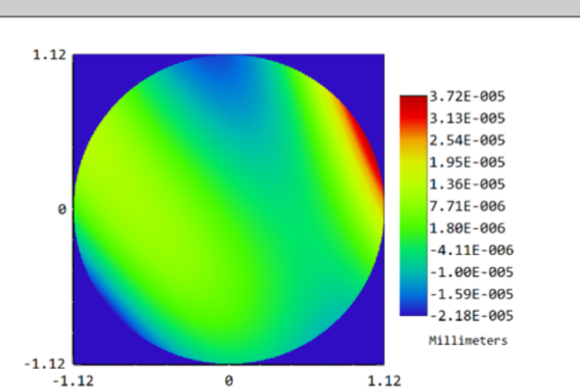Click the 2.54E-005 scale label

coord(468,140)
